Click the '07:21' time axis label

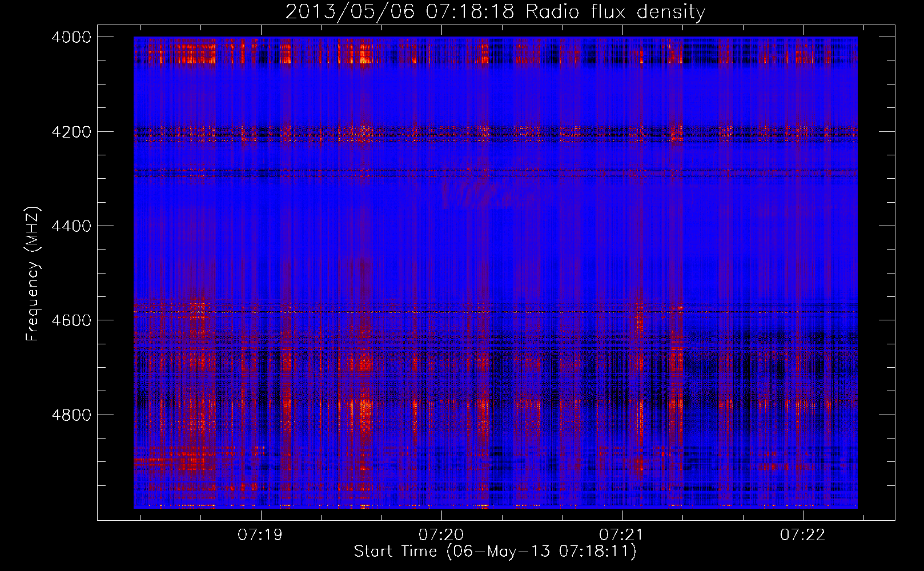coord(622,535)
